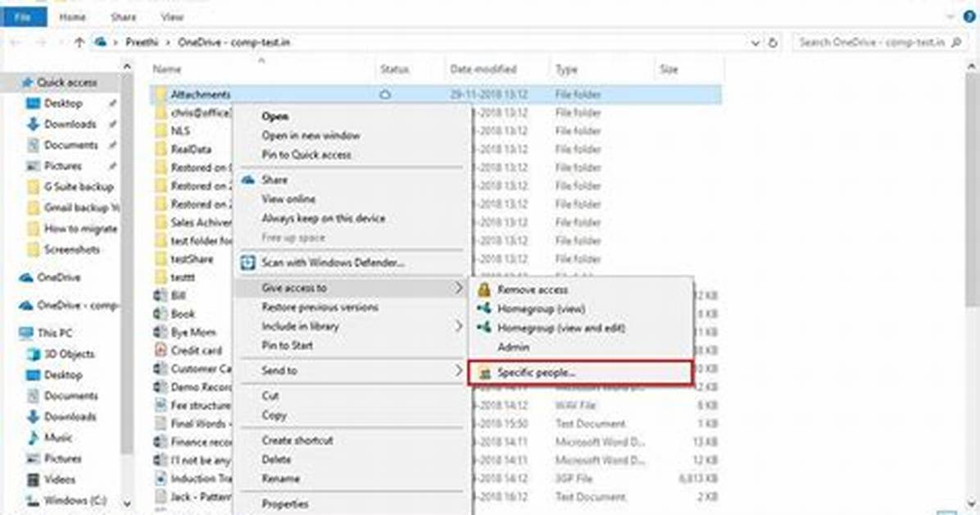This screenshot has height=515, width=980.
Task: Open Music folder under This PC
Action: pyautogui.click(x=57, y=437)
